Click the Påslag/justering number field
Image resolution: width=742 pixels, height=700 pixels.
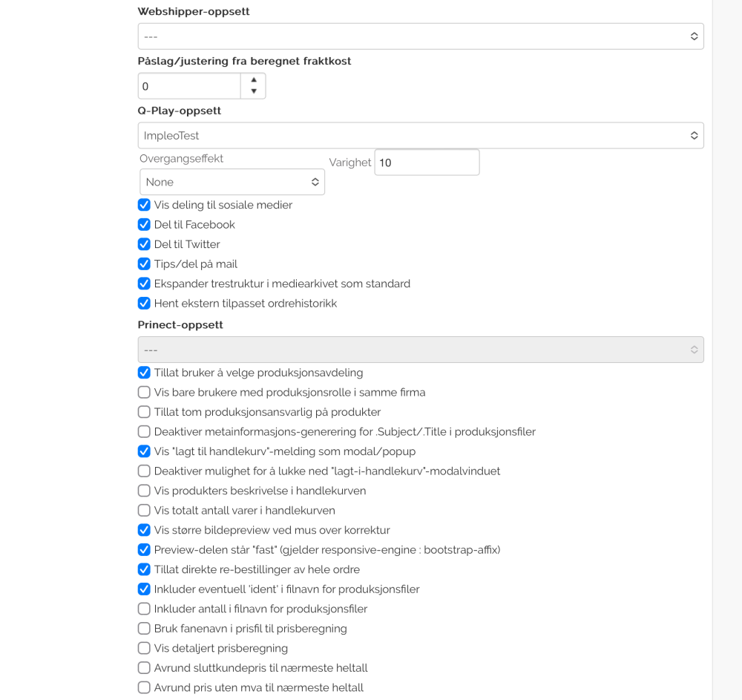[189, 86]
